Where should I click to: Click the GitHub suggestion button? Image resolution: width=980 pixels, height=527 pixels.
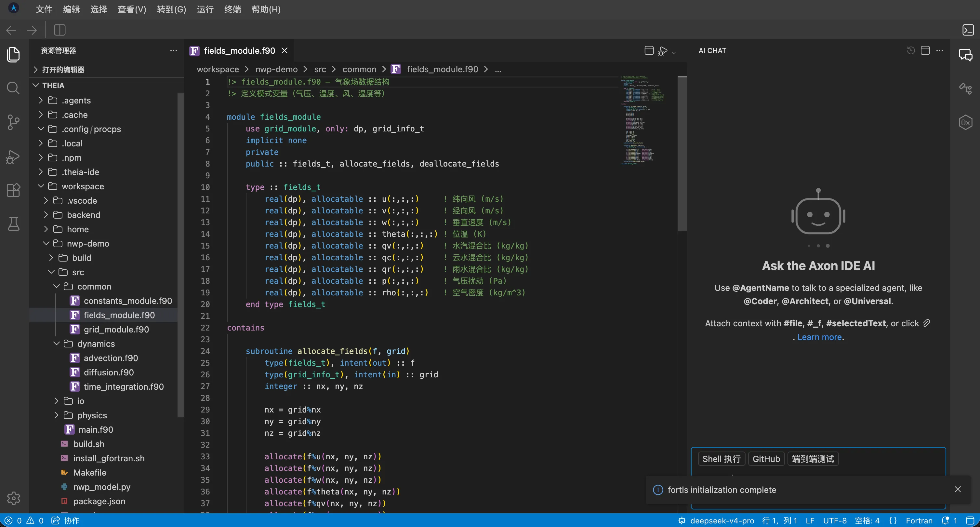(x=766, y=459)
